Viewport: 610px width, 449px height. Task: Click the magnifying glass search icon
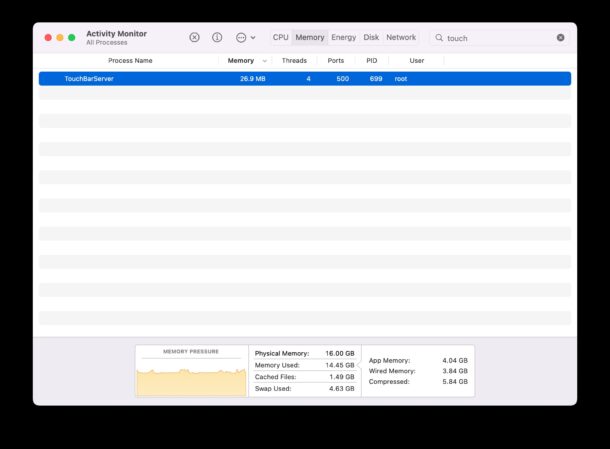click(x=439, y=38)
